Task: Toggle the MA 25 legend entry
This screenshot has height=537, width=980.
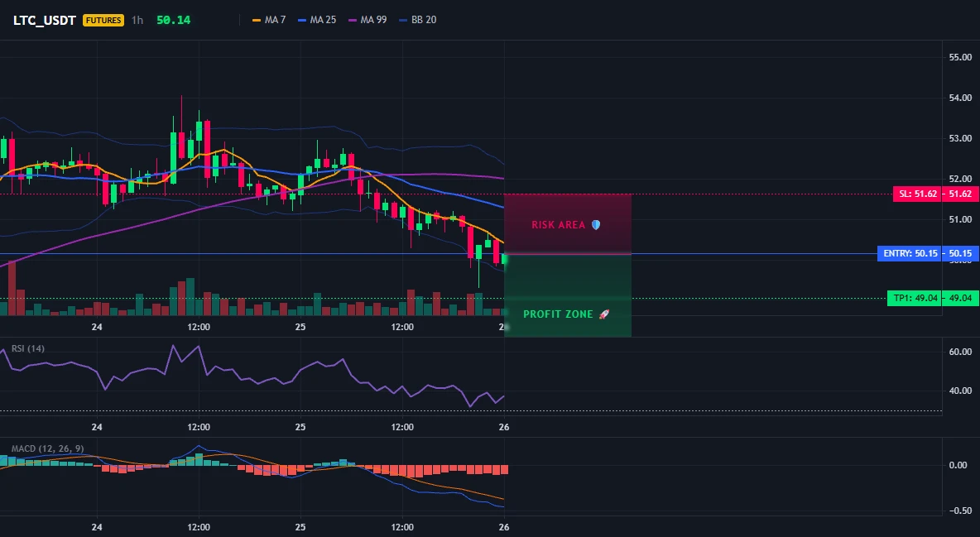Action: [317, 20]
